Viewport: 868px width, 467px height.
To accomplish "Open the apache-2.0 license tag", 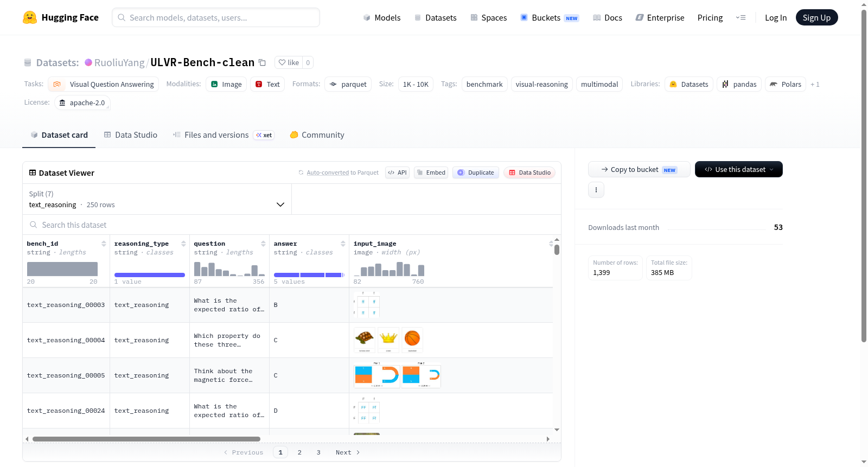I will pyautogui.click(x=82, y=103).
